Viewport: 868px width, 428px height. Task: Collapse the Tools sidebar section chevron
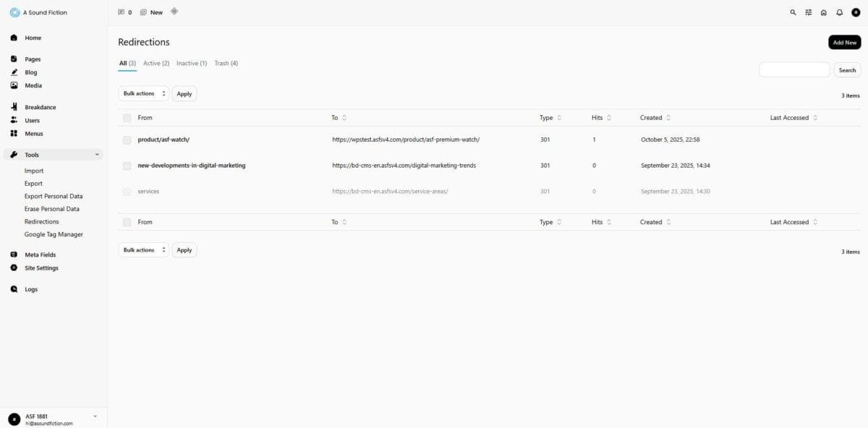tap(97, 155)
